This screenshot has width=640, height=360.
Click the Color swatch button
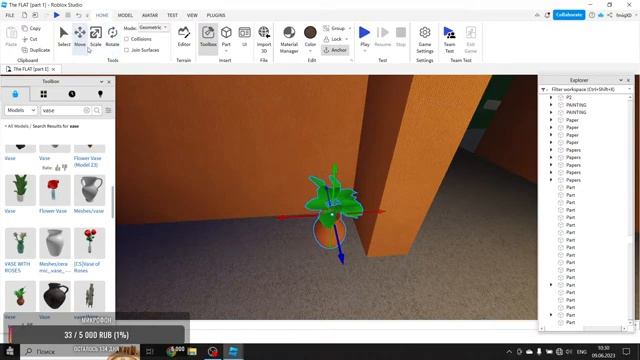coord(310,33)
